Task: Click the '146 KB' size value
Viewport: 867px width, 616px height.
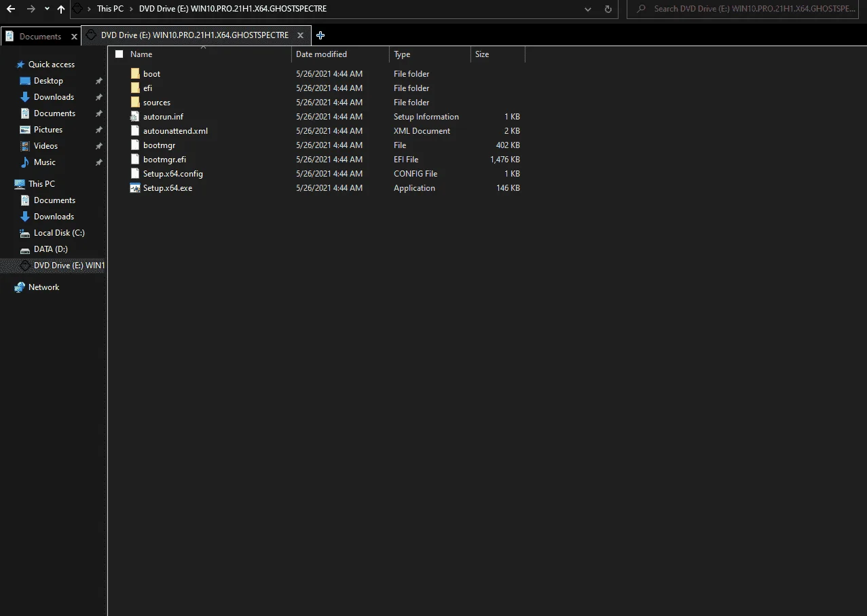Action: (508, 187)
